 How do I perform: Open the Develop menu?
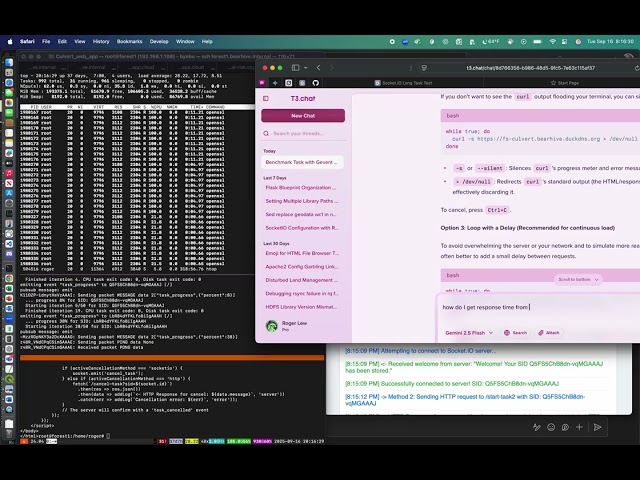pos(159,42)
